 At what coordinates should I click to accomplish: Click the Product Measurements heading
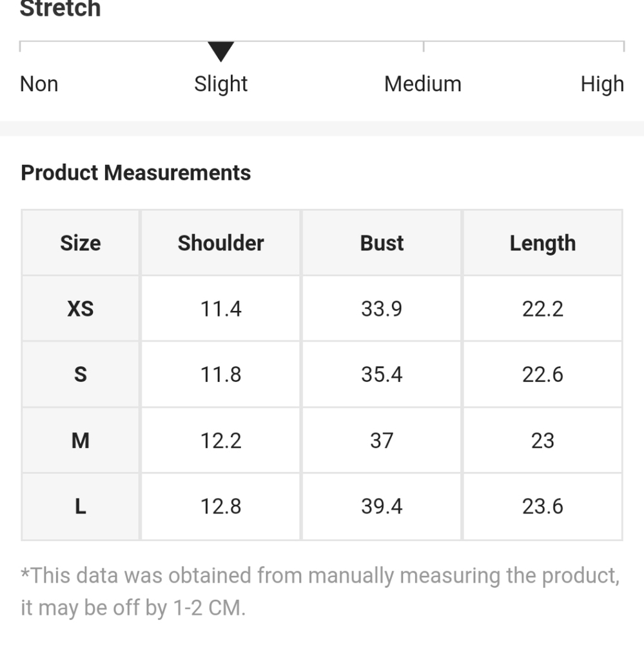(x=136, y=173)
